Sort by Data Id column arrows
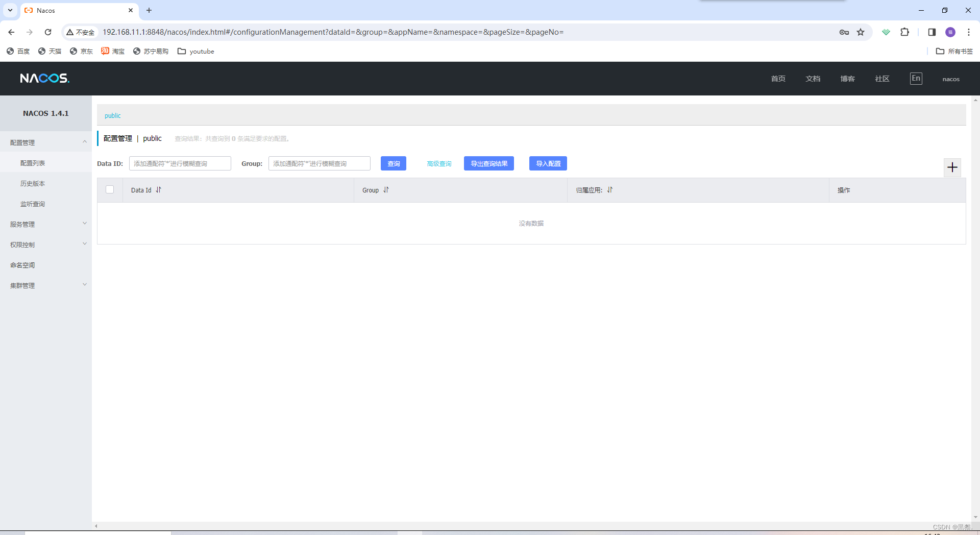The width and height of the screenshot is (980, 535). [x=159, y=190]
